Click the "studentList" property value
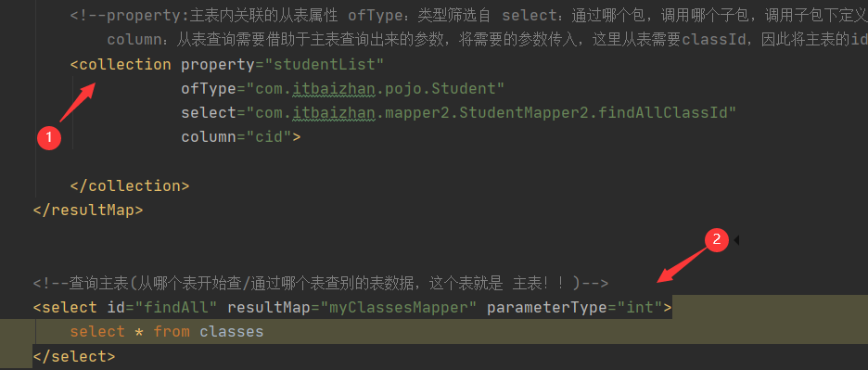868x370 pixels. 325,65
